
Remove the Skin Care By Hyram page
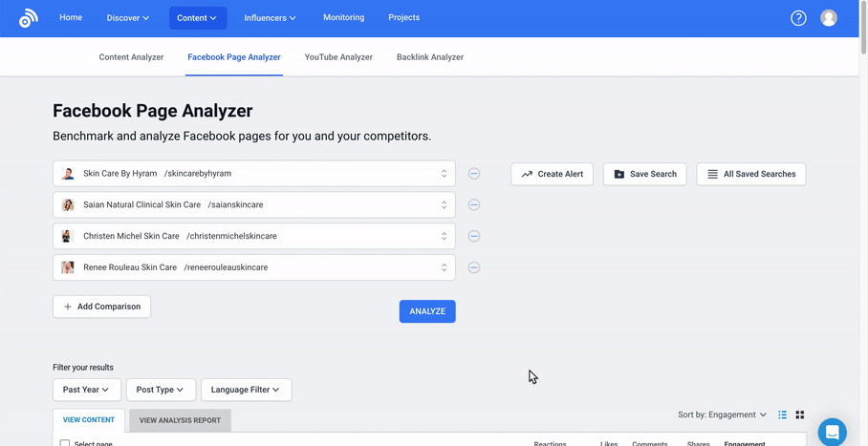474,174
